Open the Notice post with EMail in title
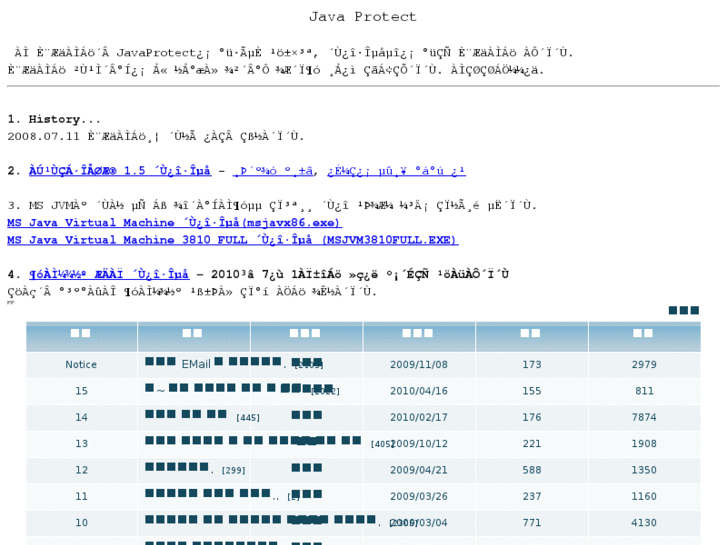The height and width of the screenshot is (545, 727). coord(214,364)
